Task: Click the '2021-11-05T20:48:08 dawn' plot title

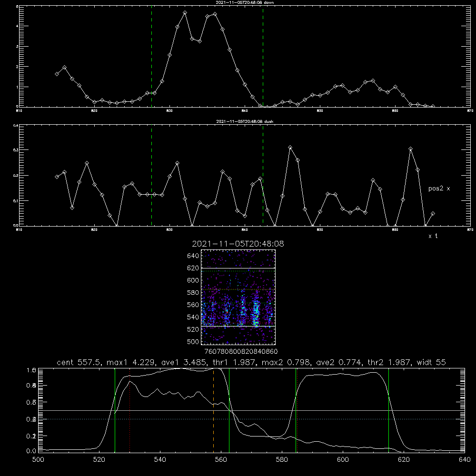Action: [x=245, y=2]
